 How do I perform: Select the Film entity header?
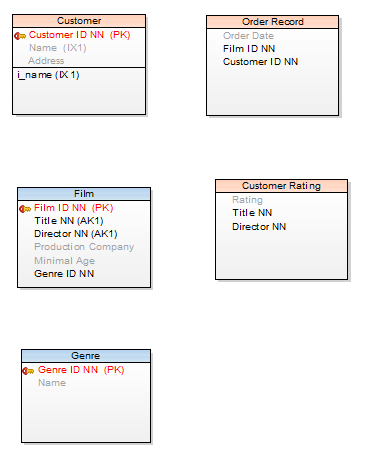tap(84, 194)
